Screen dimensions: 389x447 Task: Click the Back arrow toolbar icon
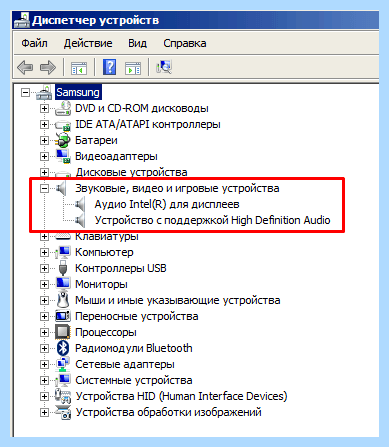coord(25,68)
